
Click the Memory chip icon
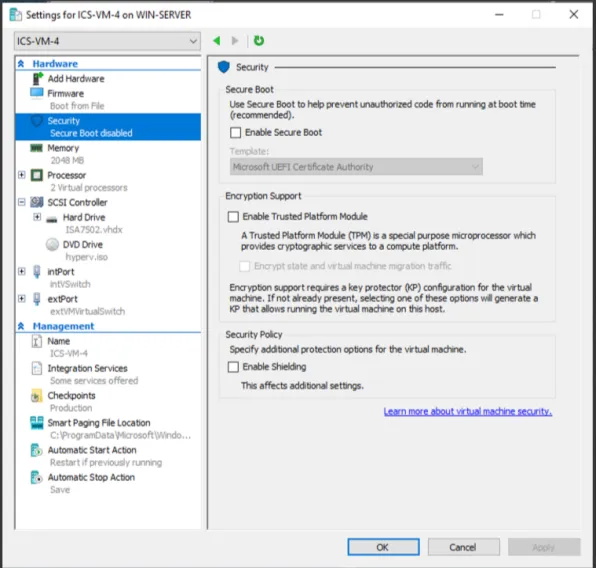coord(36,148)
